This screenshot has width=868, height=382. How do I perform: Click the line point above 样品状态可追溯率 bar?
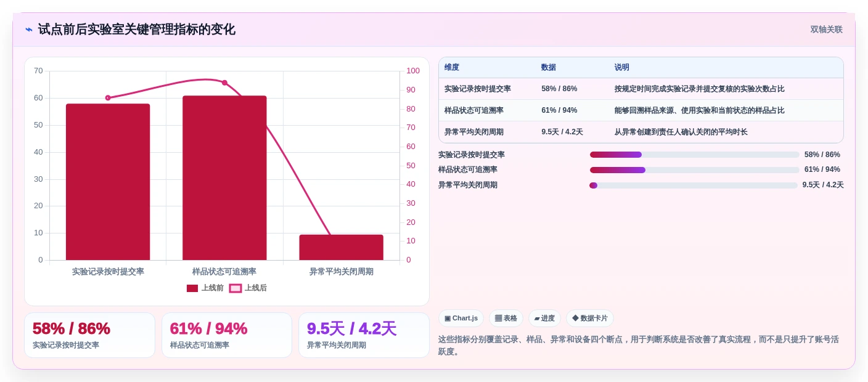coord(224,83)
